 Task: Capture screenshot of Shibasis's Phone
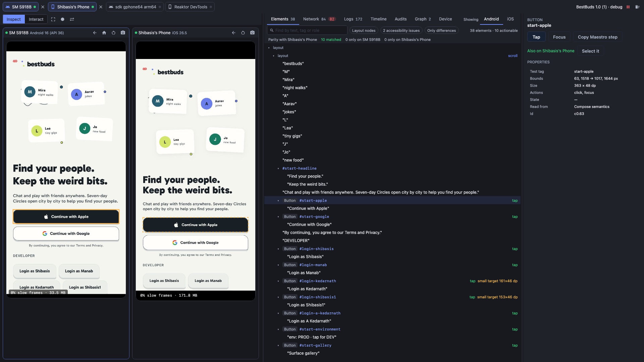(x=252, y=33)
